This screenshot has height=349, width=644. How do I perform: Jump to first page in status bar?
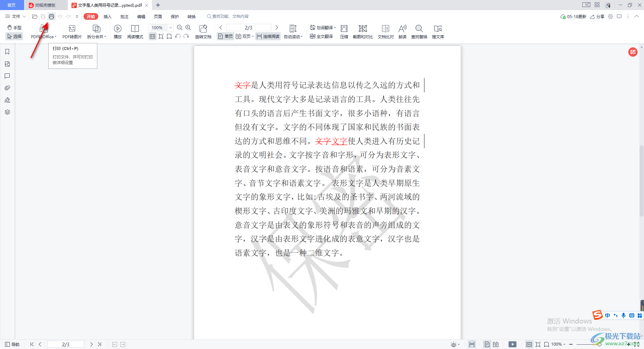tap(32, 344)
